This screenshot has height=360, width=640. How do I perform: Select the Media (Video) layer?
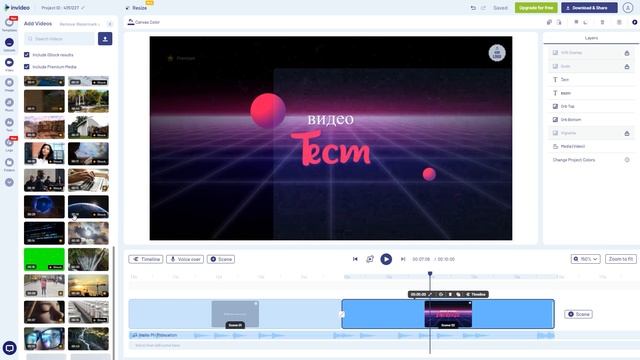(x=591, y=147)
